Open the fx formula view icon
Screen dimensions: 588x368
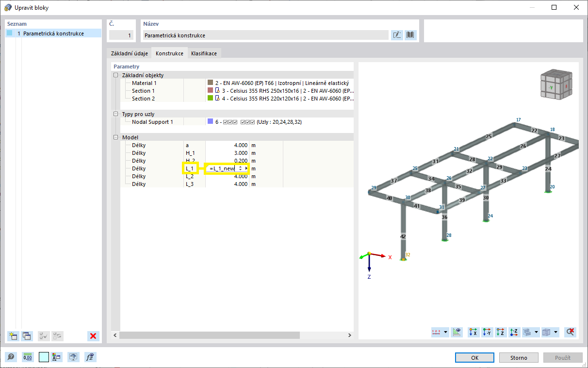pyautogui.click(x=90, y=357)
